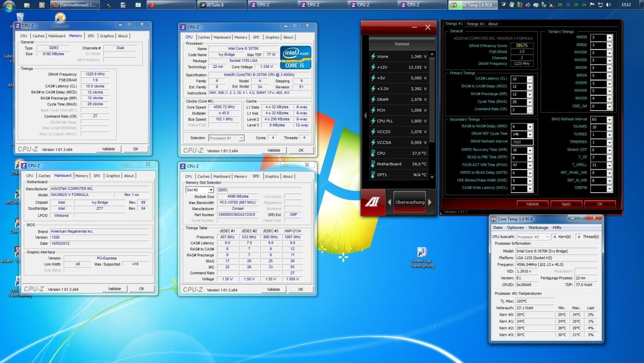Click the OPT1 thermometer sensor icon

pyautogui.click(x=373, y=174)
